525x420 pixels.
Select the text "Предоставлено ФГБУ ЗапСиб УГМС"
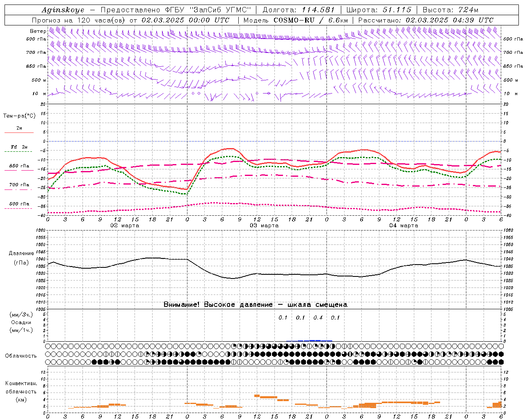coord(176,10)
